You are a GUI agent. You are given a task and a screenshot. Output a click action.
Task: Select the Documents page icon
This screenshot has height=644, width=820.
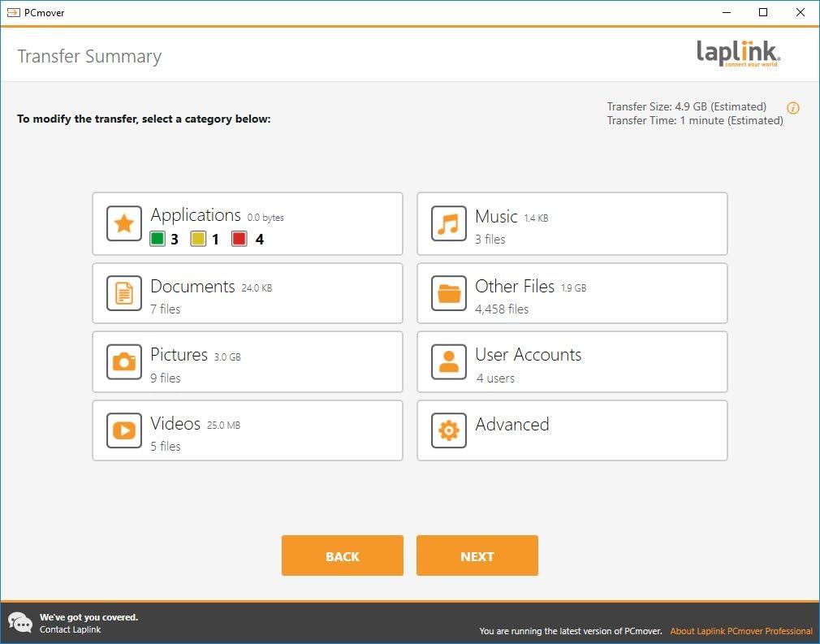[123, 292]
